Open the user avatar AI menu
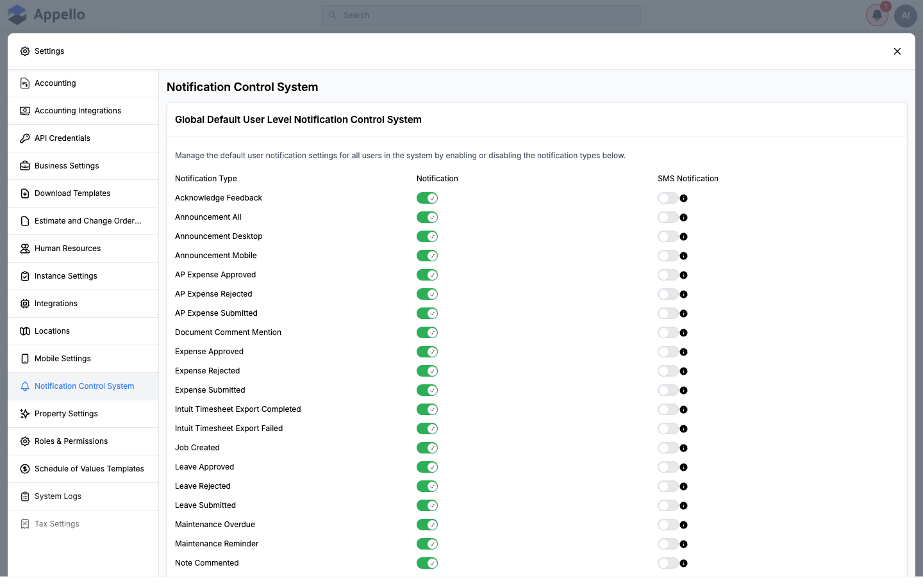Viewport: 923px width, 588px height. [x=906, y=16]
